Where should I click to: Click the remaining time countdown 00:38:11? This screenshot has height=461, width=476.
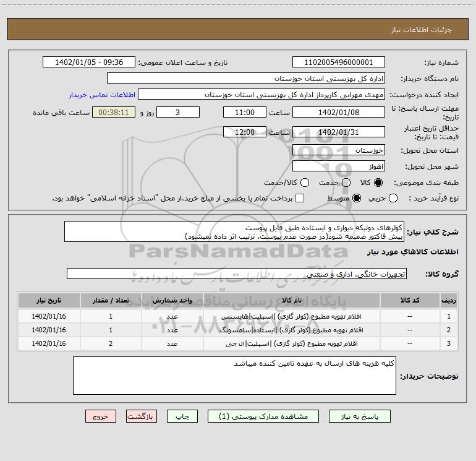114,112
